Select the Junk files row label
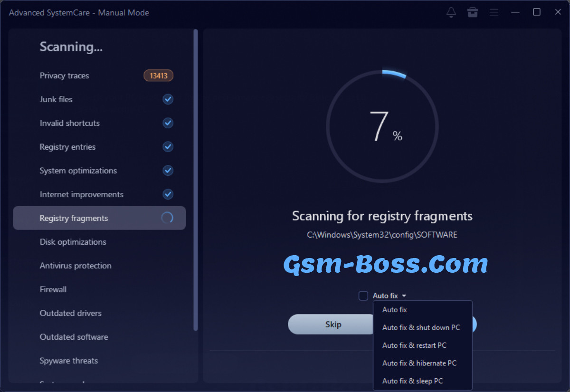Screen dimensions: 570x392 pos(56,99)
